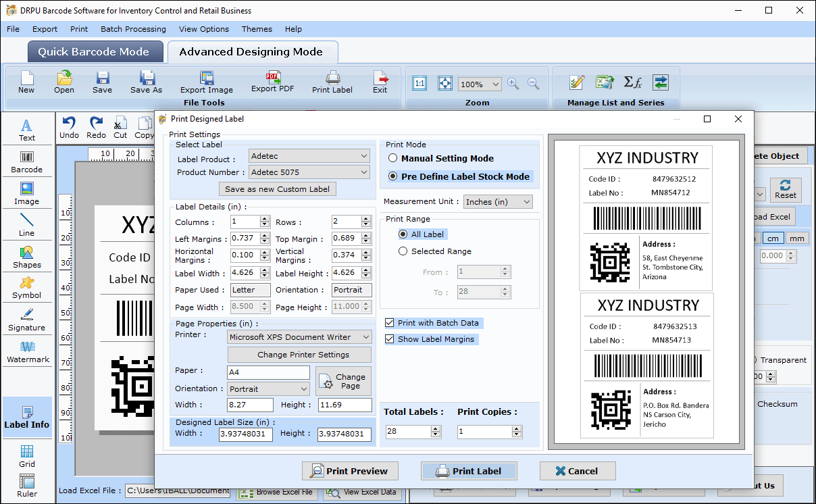Open the File menu
Viewport: 816px width, 504px height.
tap(14, 29)
